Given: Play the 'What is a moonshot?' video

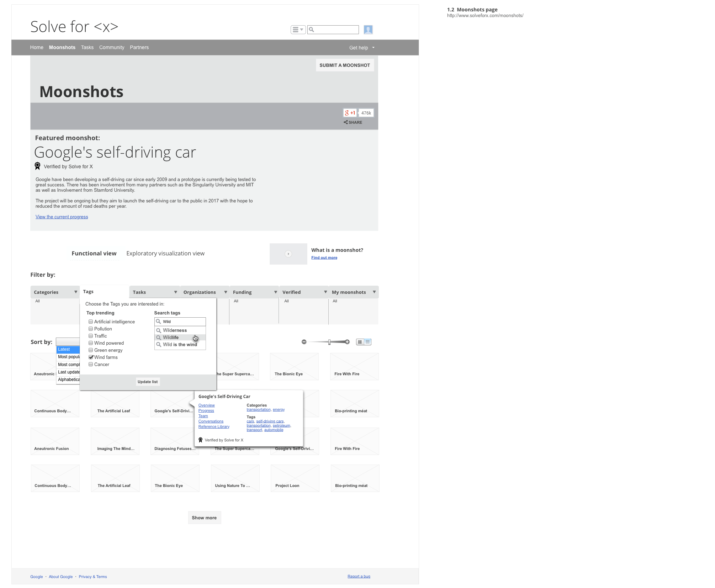Looking at the screenshot, I should [x=288, y=254].
